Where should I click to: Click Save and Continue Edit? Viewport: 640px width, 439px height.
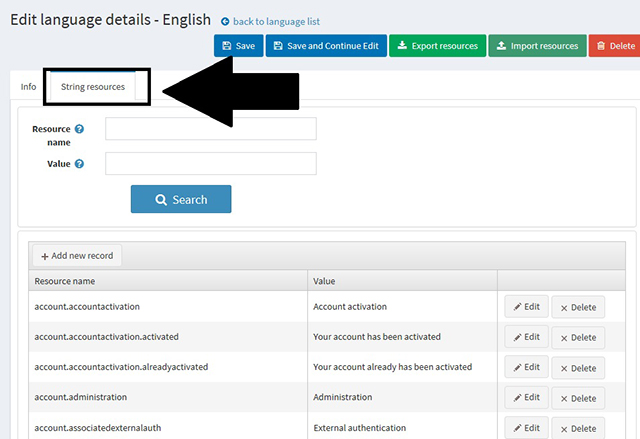click(x=326, y=46)
